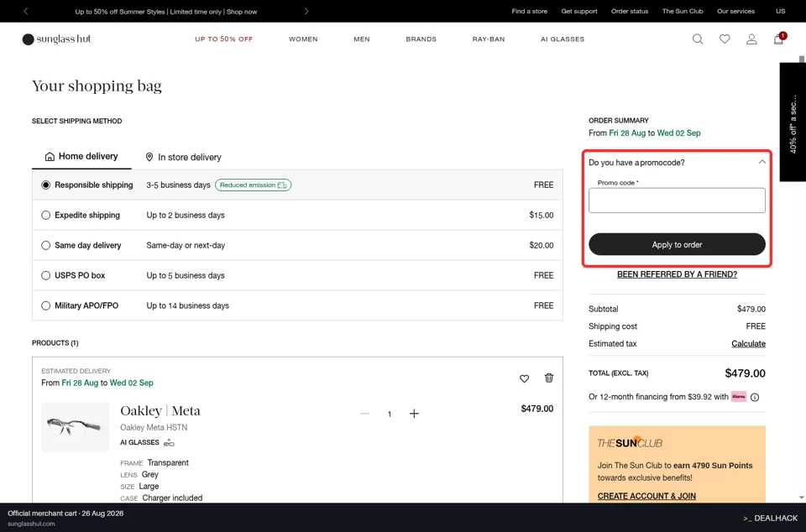Screen dimensions: 806x532
Task: Click the Reduced emission badge
Action: point(253,185)
